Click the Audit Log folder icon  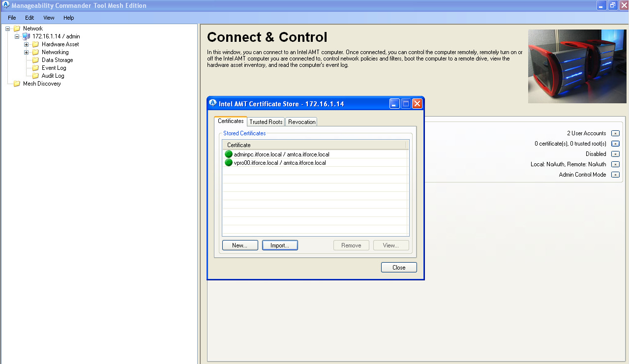point(35,76)
